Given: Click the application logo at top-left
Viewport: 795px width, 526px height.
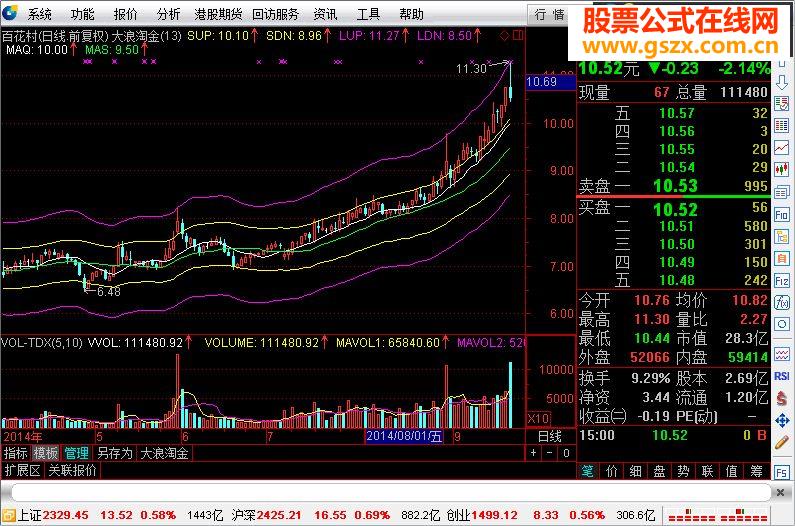Looking at the screenshot, I should [x=10, y=13].
